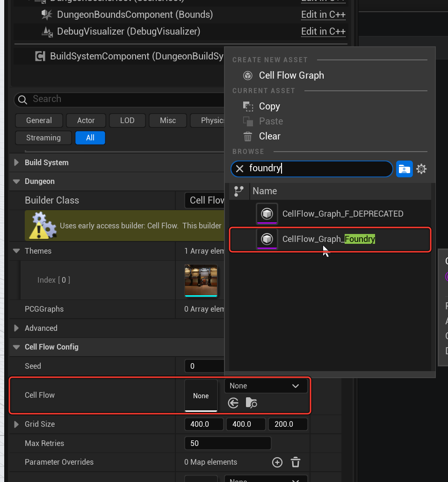The height and width of the screenshot is (482, 448).
Task: Click the source control column icon
Action: [x=239, y=191]
